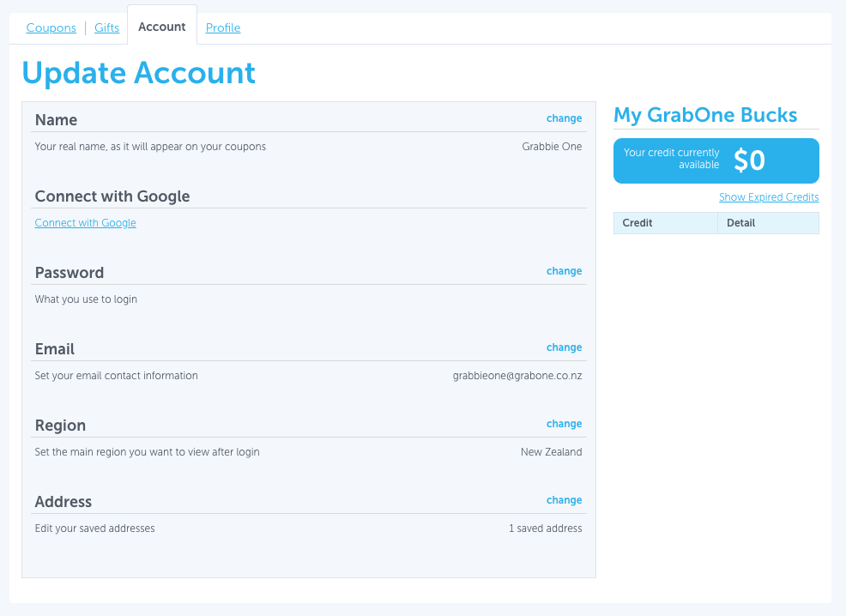Click change next to Password
This screenshot has height=616, width=846.
click(x=564, y=271)
